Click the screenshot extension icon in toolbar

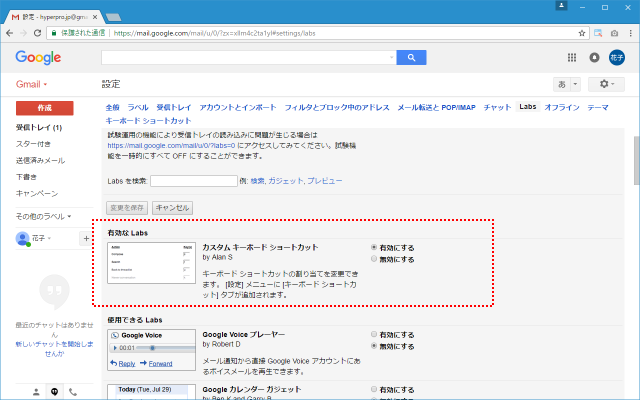pyautogui.click(x=598, y=33)
